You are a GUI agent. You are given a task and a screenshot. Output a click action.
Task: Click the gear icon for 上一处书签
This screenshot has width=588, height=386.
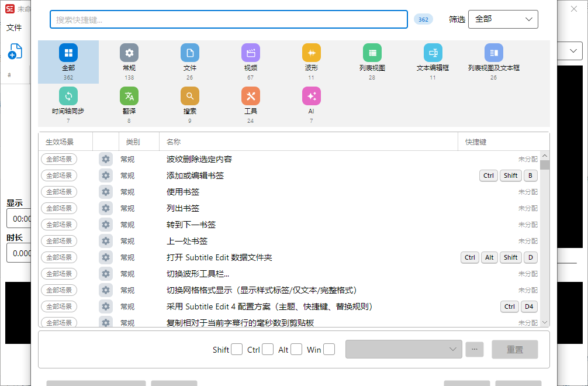106,241
